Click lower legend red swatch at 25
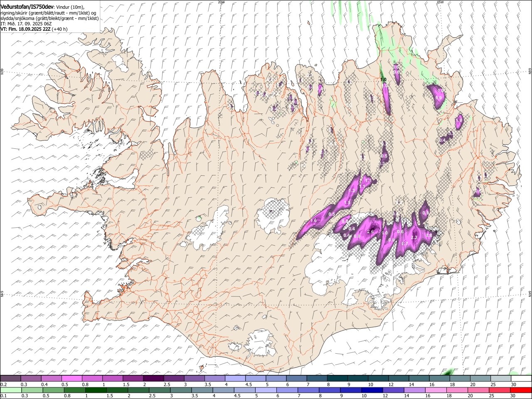532x399 pixels. tap(500, 390)
